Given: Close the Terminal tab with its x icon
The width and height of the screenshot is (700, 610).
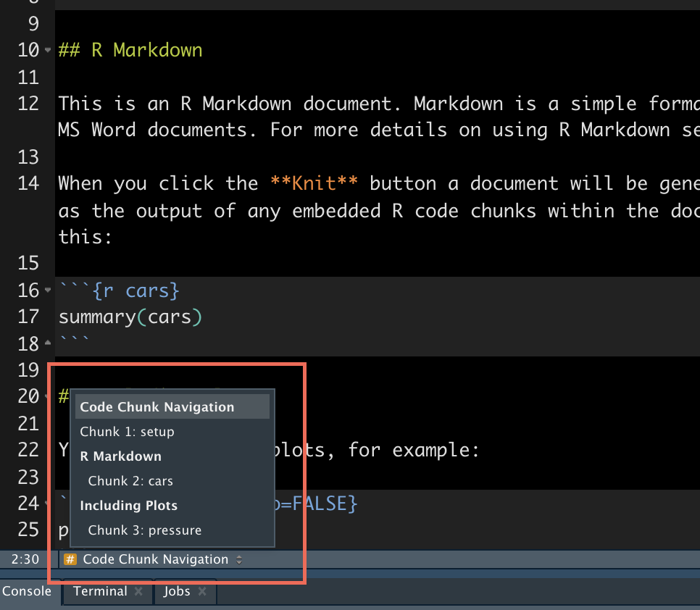Looking at the screenshot, I should pyautogui.click(x=138, y=591).
